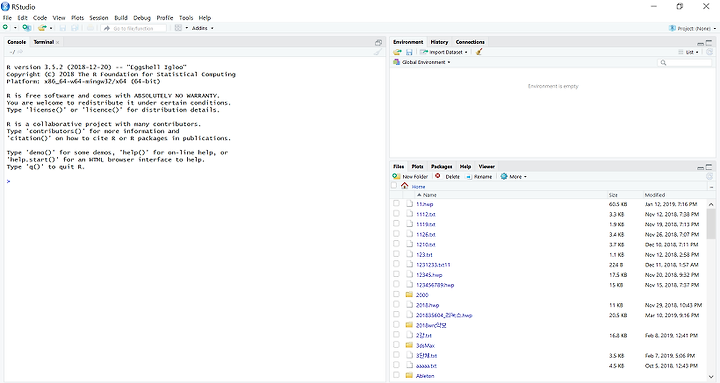
Task: Click the scroll up arrow in file list
Action: tap(711, 204)
